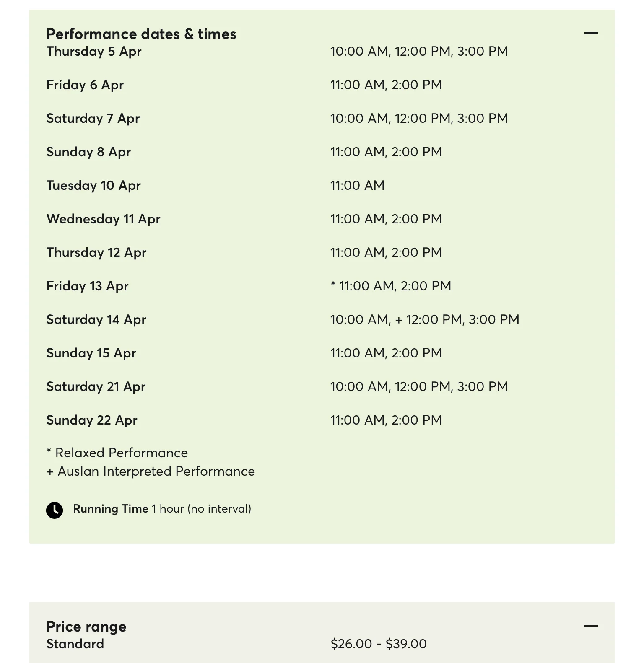Click the Sunday 22 Apr date label
Screen dimensions: 644x663
[x=92, y=420]
